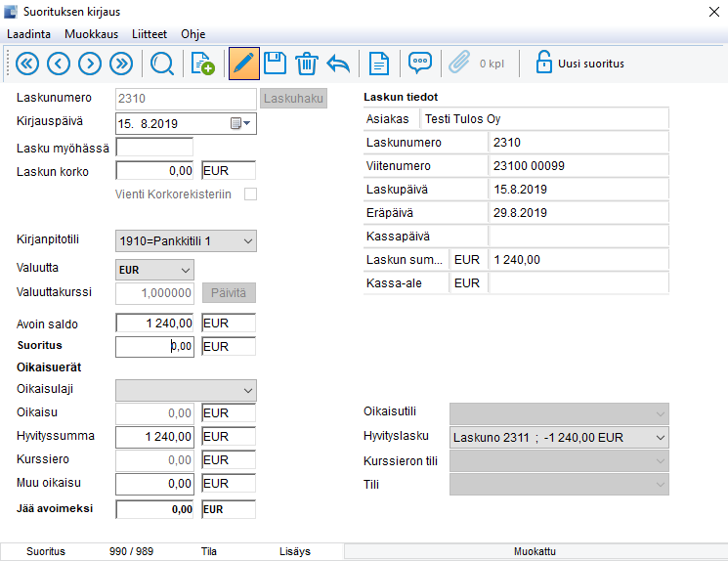
Task: Click the Lasku myöhässä field
Action: tap(154, 148)
